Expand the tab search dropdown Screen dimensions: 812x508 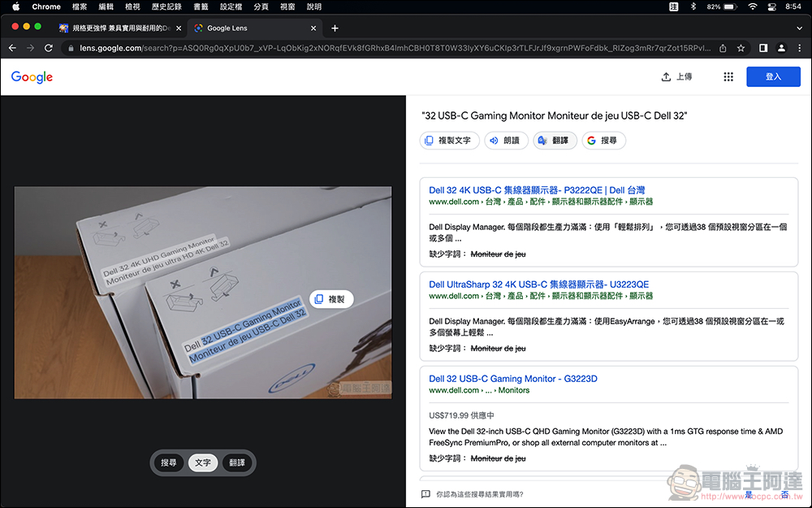point(799,28)
